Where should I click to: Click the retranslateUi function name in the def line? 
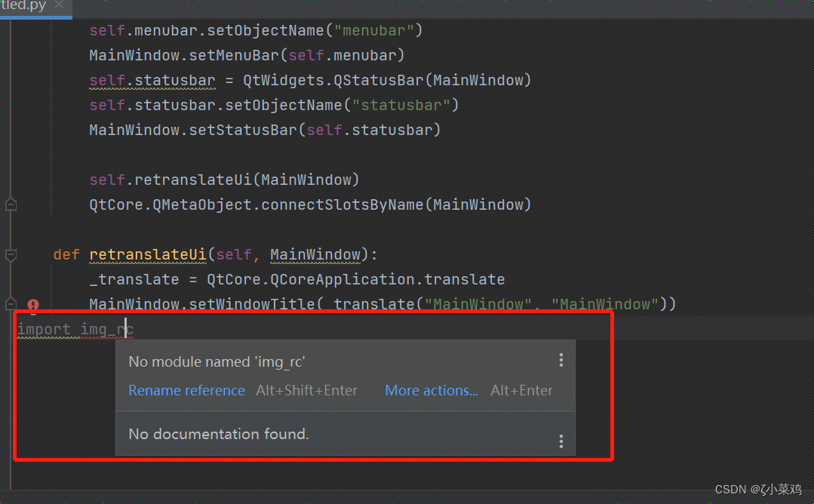(x=148, y=254)
